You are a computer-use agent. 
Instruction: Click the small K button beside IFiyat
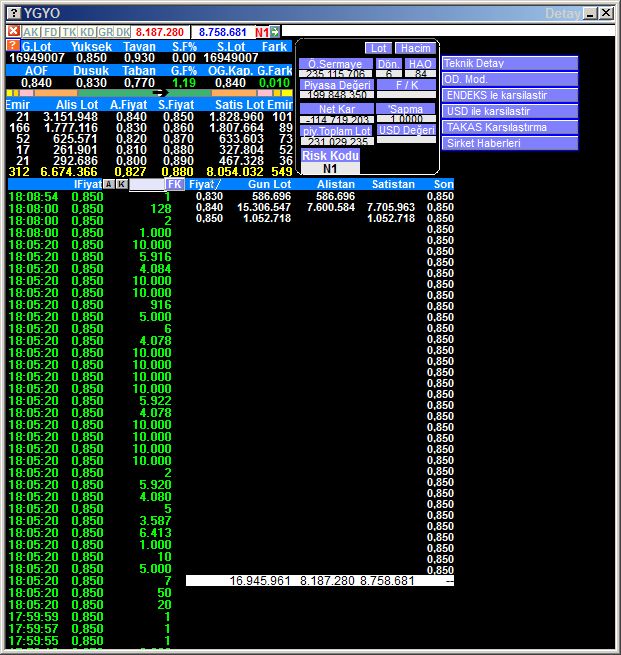coord(122,184)
